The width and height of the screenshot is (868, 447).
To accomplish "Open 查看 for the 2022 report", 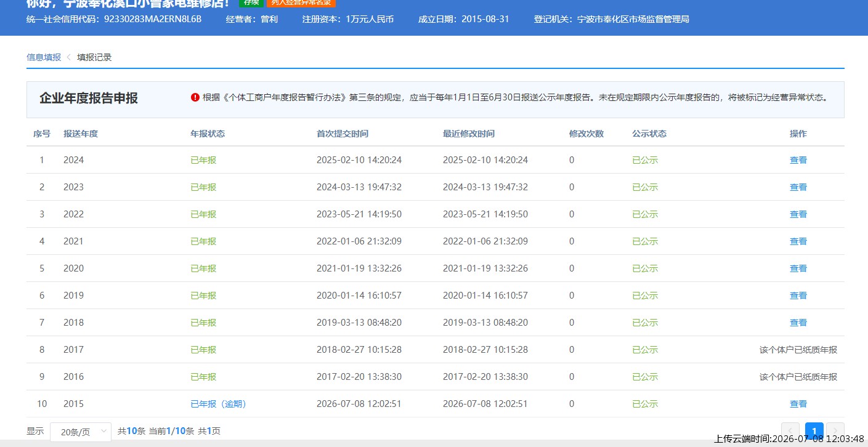I will pos(798,214).
